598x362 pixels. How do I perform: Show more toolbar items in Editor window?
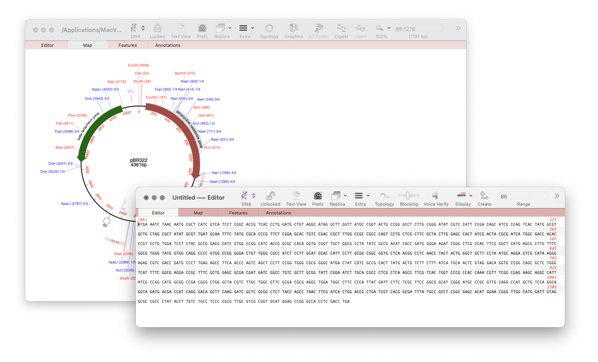coord(557,196)
